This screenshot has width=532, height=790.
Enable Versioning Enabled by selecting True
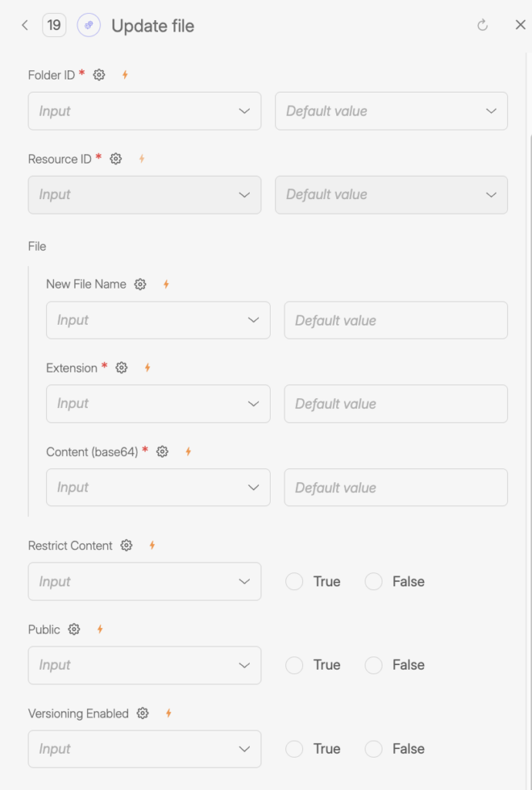[294, 748]
